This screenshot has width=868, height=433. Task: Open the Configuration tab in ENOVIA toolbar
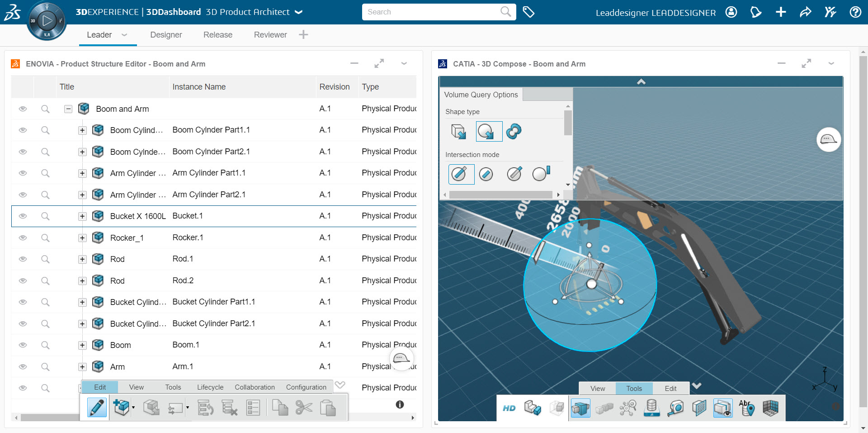tap(306, 387)
